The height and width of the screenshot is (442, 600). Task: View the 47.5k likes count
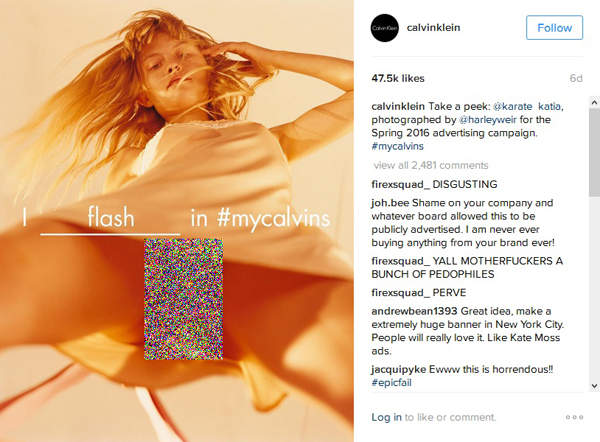click(398, 78)
